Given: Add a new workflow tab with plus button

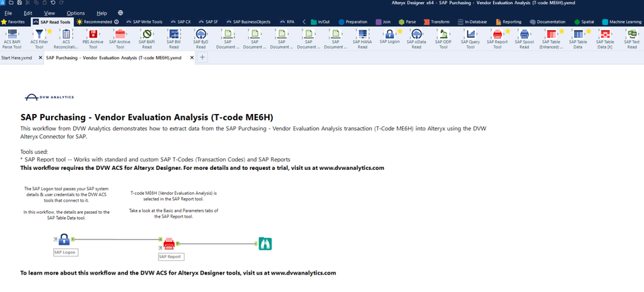Looking at the screenshot, I should pos(202,57).
